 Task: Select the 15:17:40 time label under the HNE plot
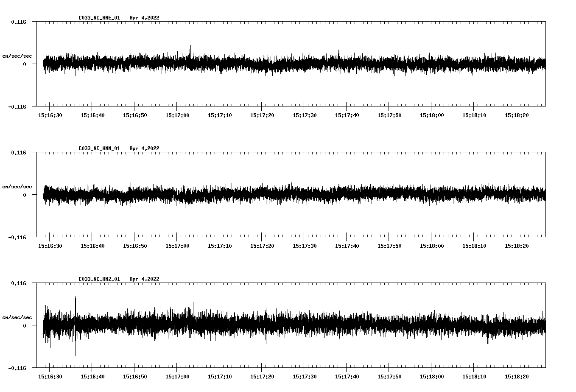coord(347,115)
